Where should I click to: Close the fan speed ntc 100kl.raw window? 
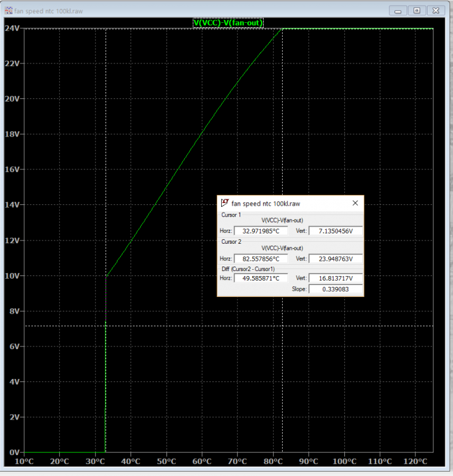click(436, 11)
